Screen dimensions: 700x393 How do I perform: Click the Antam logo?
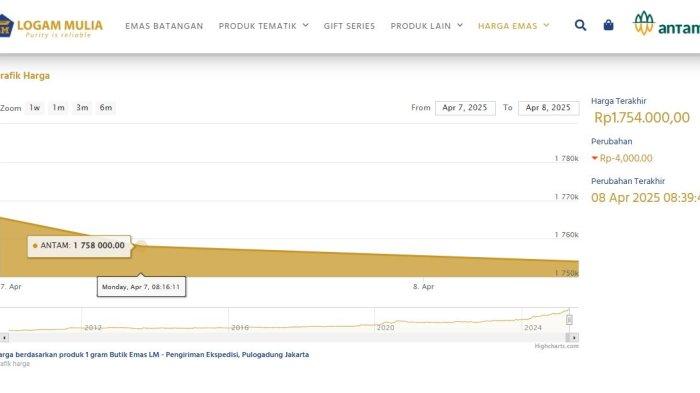pos(666,24)
